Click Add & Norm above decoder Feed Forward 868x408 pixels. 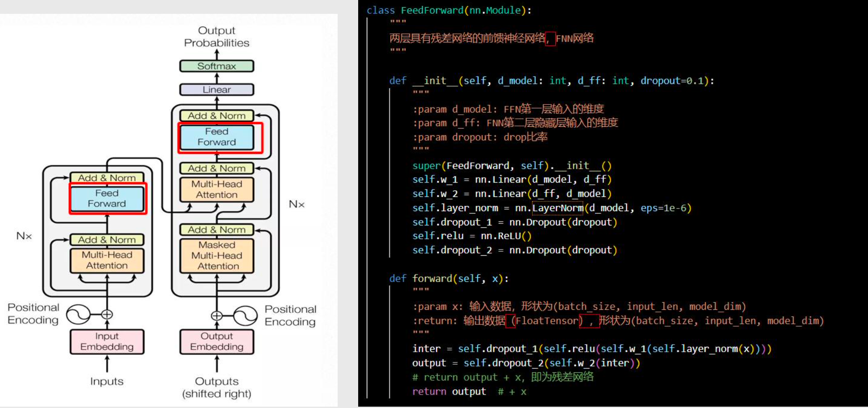coord(217,116)
